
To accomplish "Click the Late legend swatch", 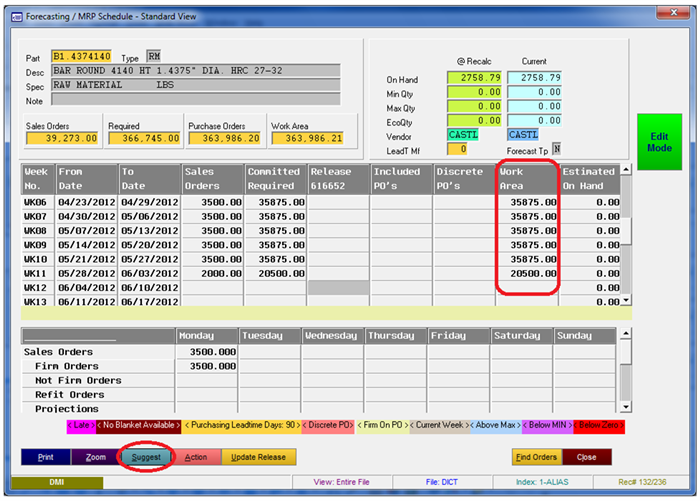I will [x=81, y=426].
